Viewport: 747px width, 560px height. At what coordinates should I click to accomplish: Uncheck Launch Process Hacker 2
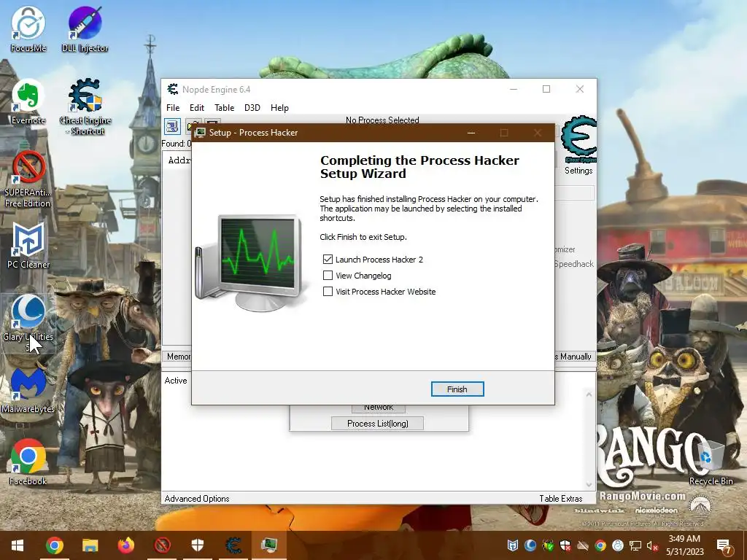pyautogui.click(x=328, y=260)
